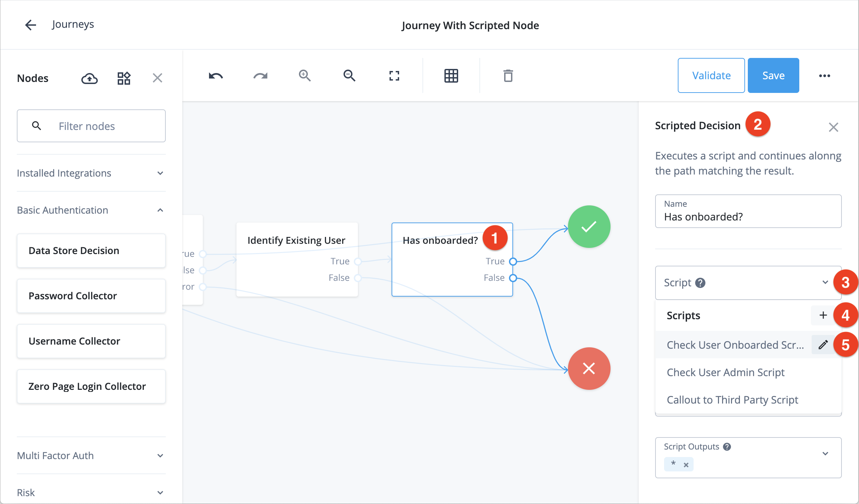859x504 pixels.
Task: Click the delete trash icon
Action: pyautogui.click(x=509, y=75)
